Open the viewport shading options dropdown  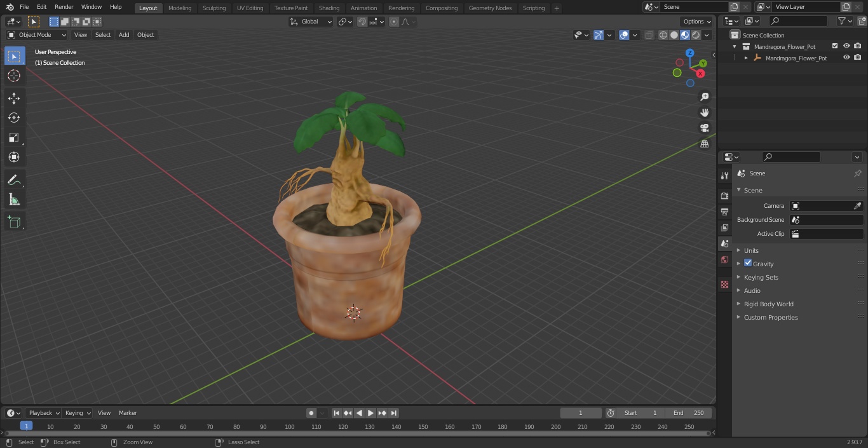click(707, 35)
